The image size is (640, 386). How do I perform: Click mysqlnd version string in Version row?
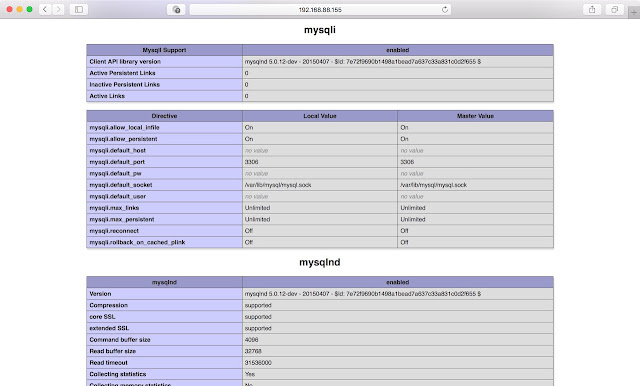(363, 293)
